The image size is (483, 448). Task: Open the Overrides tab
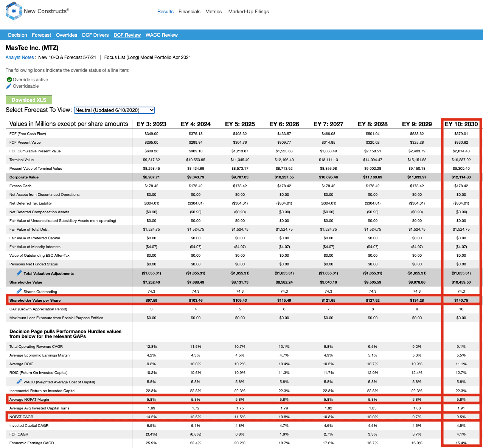pyautogui.click(x=67, y=35)
